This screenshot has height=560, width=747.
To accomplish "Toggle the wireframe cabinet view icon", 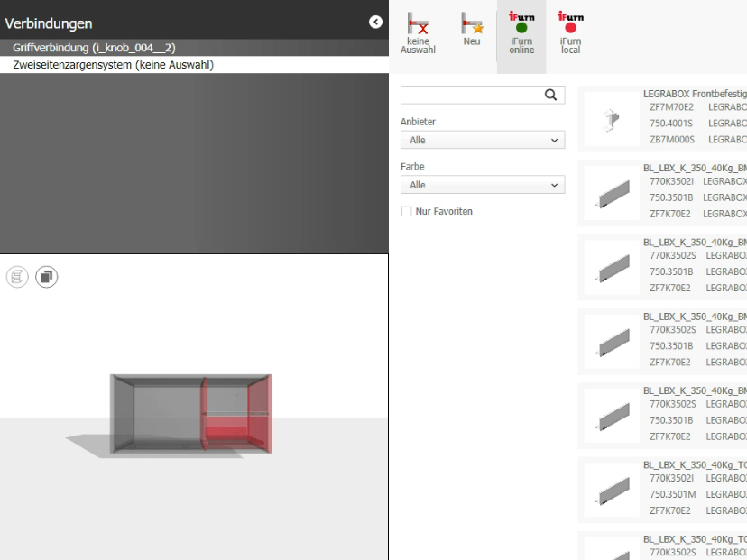I will click(x=17, y=277).
